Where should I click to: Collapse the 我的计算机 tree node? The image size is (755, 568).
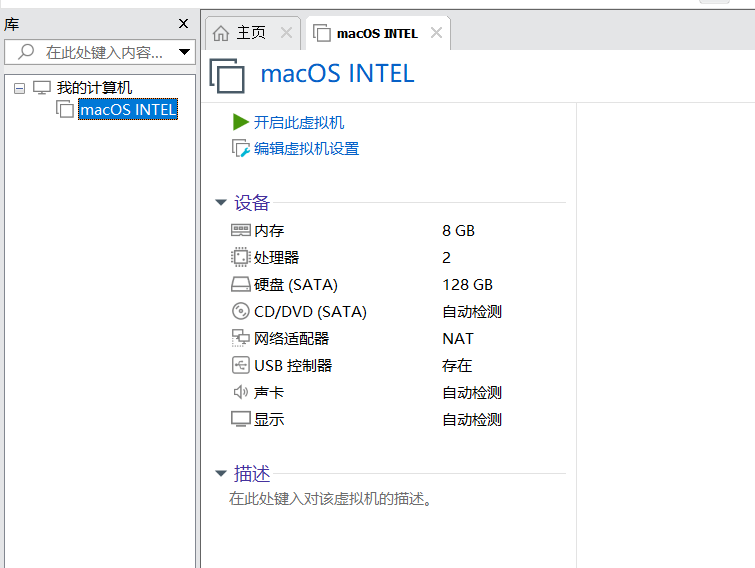coord(19,88)
